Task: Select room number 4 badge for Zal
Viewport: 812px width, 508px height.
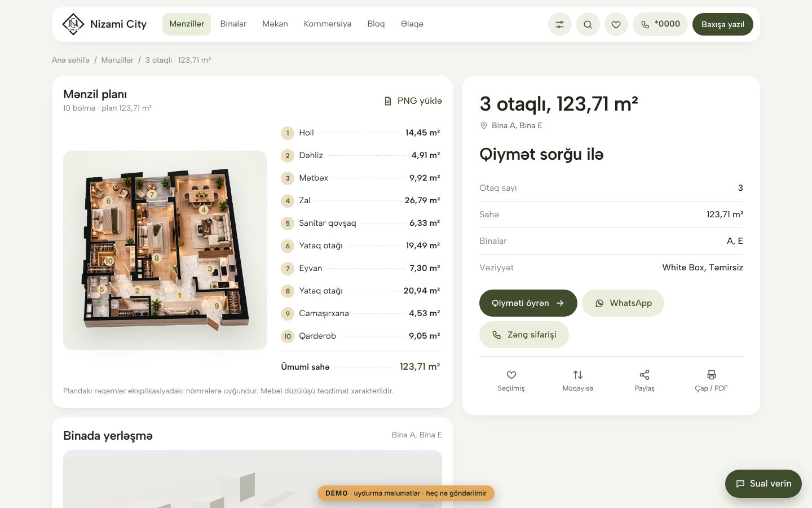Action: (288, 201)
